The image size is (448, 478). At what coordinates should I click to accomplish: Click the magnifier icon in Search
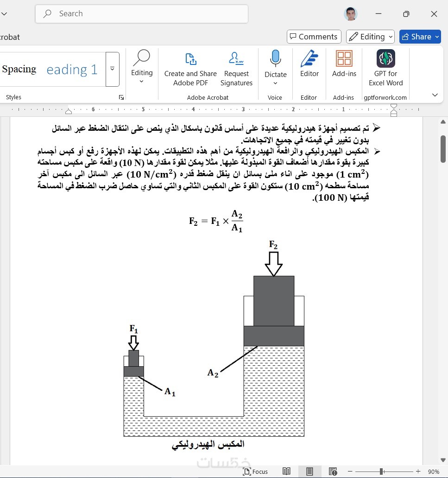click(47, 14)
